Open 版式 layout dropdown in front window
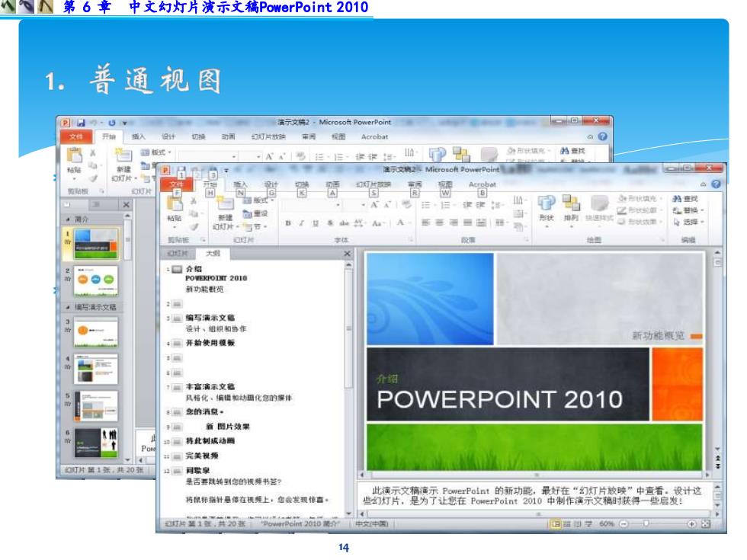Screen dimensions: 747x560 (258, 200)
